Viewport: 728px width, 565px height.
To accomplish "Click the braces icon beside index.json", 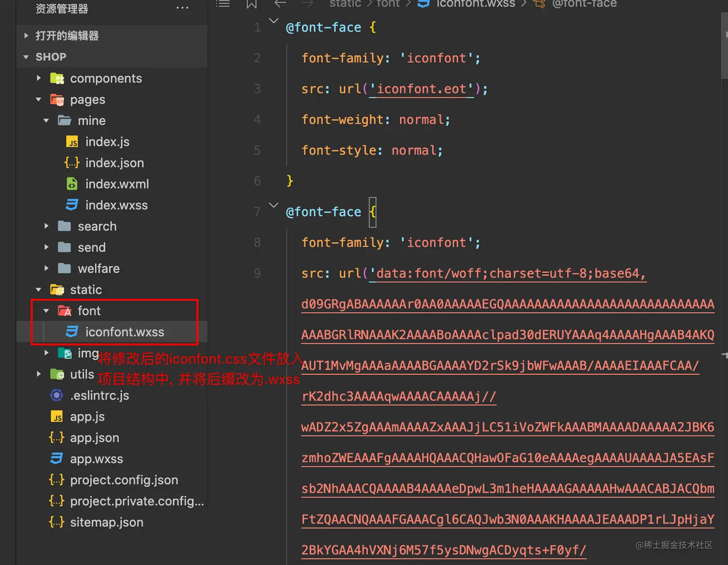I will [72, 163].
